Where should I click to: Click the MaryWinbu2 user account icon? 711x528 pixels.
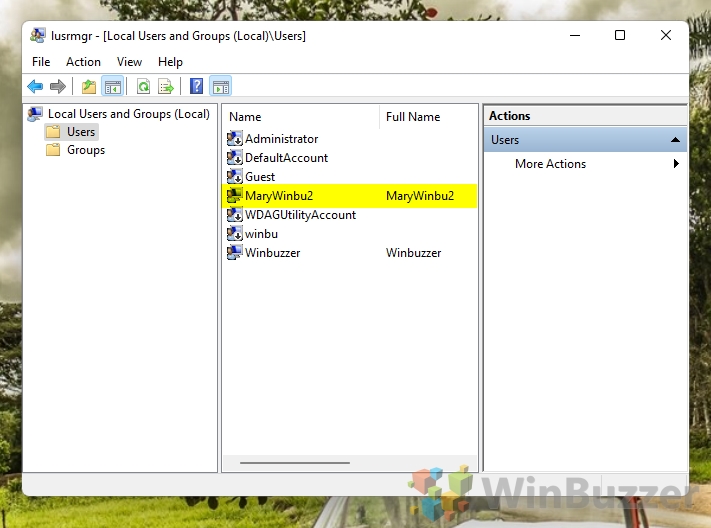coord(234,196)
